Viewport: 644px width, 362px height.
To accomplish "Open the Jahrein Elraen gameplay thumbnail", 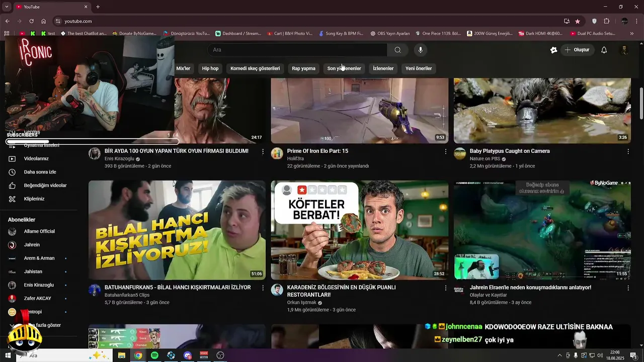I will point(542,230).
